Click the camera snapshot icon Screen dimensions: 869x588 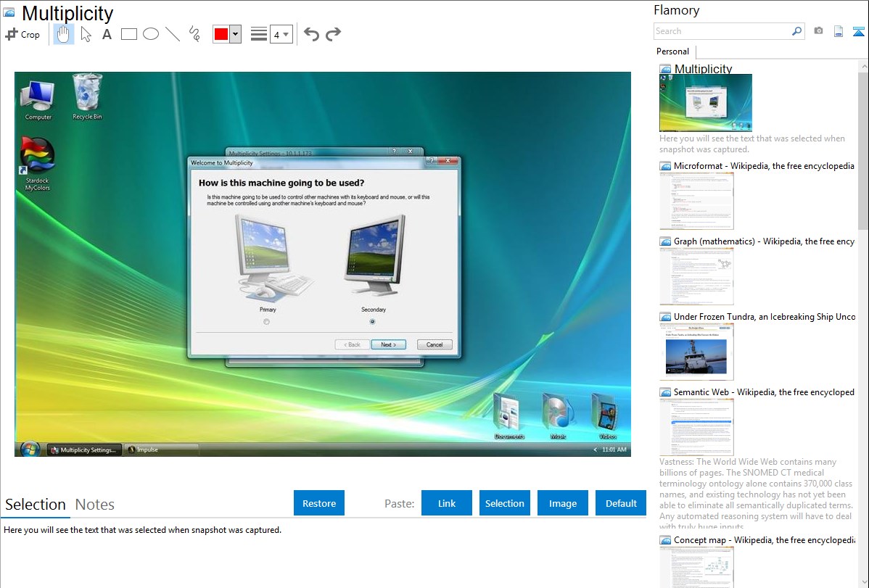[x=818, y=31]
